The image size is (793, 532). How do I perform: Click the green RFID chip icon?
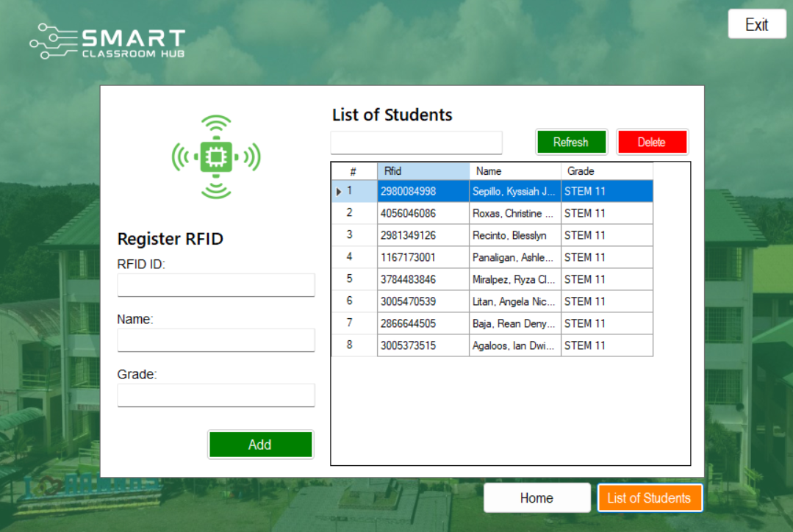pos(216,157)
